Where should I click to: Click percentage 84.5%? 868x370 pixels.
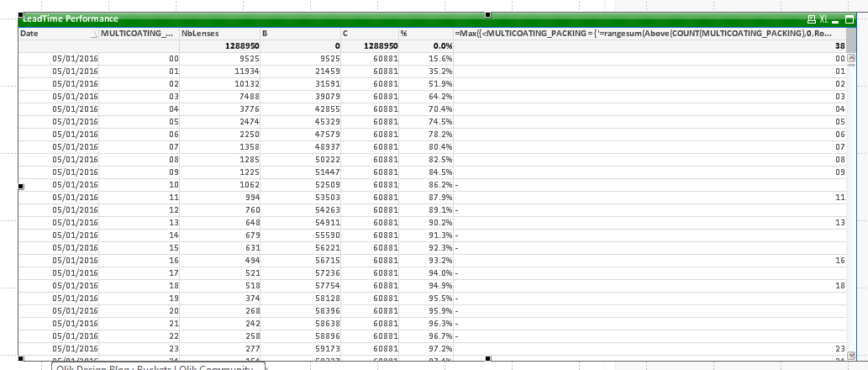(x=440, y=172)
